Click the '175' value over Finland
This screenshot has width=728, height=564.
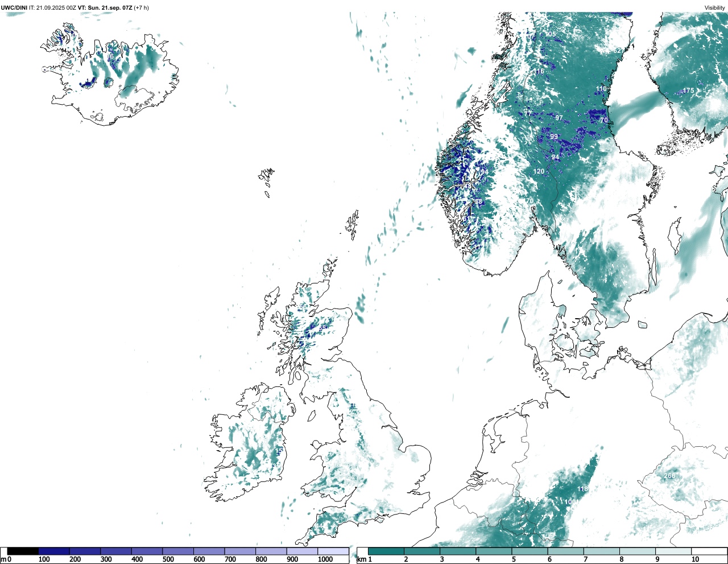[688, 90]
